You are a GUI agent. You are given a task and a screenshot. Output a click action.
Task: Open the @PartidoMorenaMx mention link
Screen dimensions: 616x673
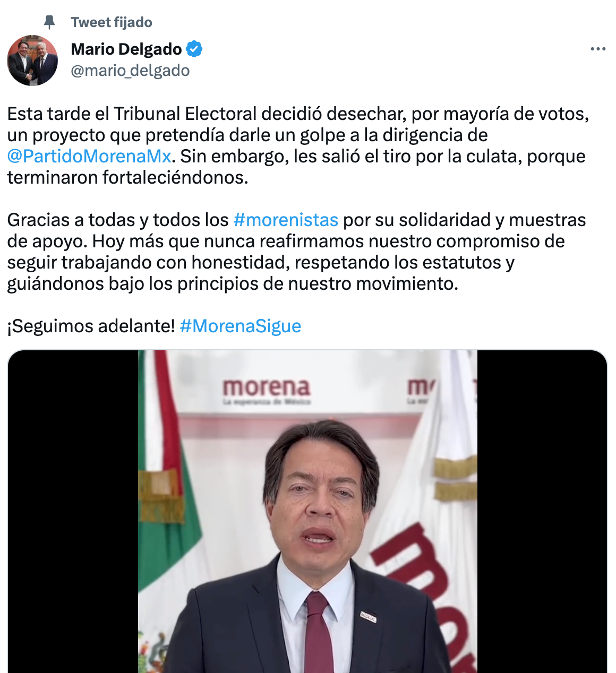(x=89, y=156)
